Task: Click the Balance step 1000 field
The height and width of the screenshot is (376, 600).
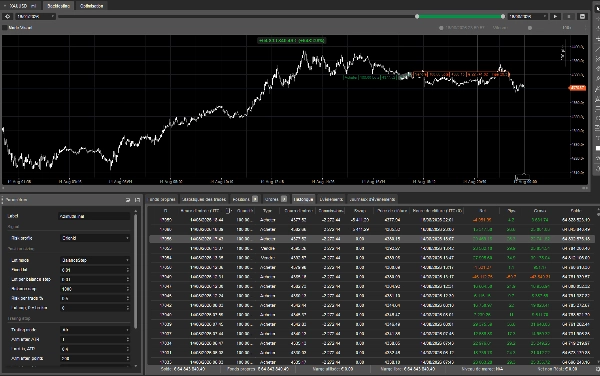Action: tap(95, 289)
